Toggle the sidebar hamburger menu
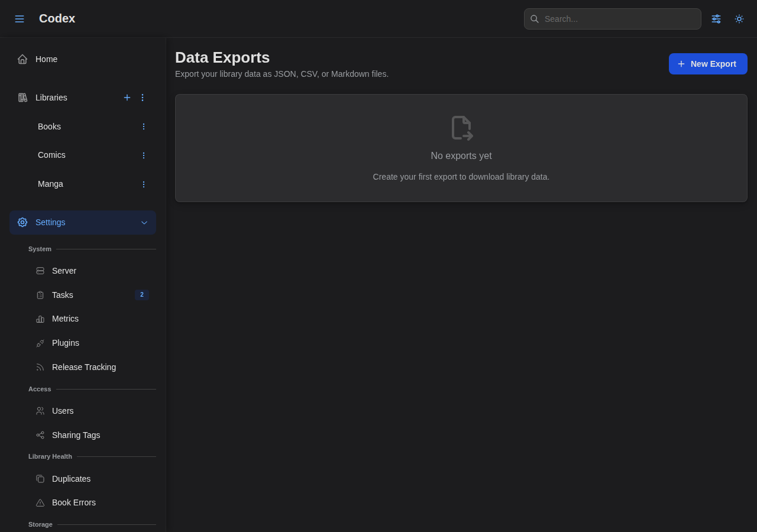The image size is (757, 532). pos(20,19)
